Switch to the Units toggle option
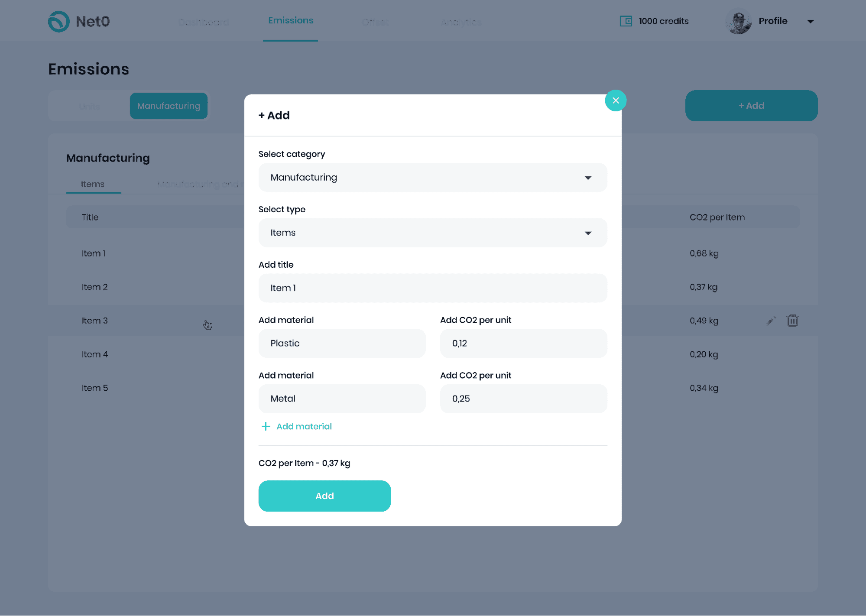The width and height of the screenshot is (866, 616). click(x=89, y=105)
